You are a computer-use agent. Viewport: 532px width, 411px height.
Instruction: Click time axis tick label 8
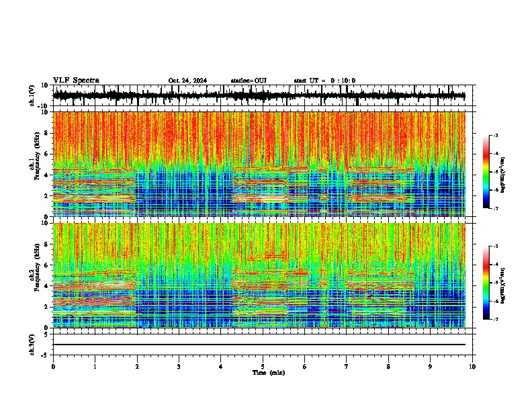tap(388, 367)
